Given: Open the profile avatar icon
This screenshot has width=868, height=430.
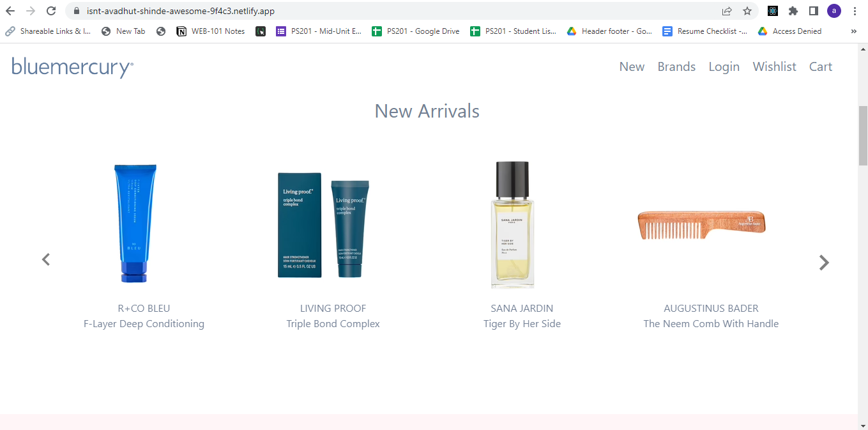Looking at the screenshot, I should point(834,11).
